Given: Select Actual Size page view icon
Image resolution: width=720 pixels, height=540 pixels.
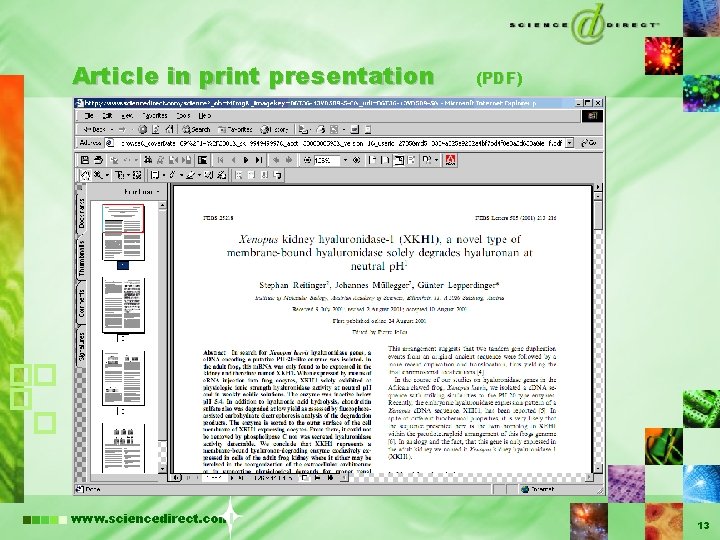Looking at the screenshot, I should pos(372,160).
